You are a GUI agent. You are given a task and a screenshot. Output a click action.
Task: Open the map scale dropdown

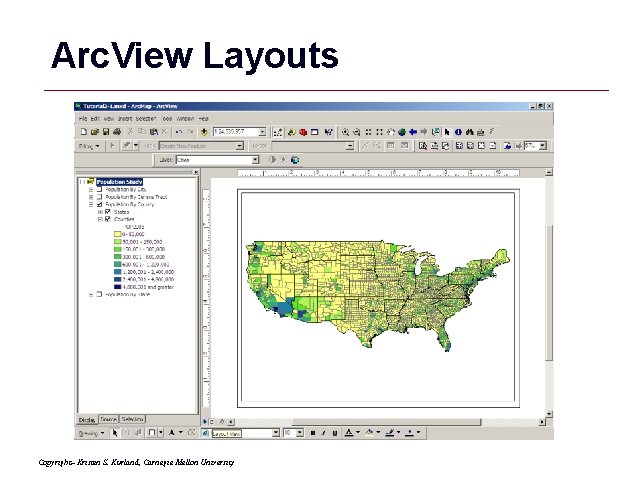point(262,132)
